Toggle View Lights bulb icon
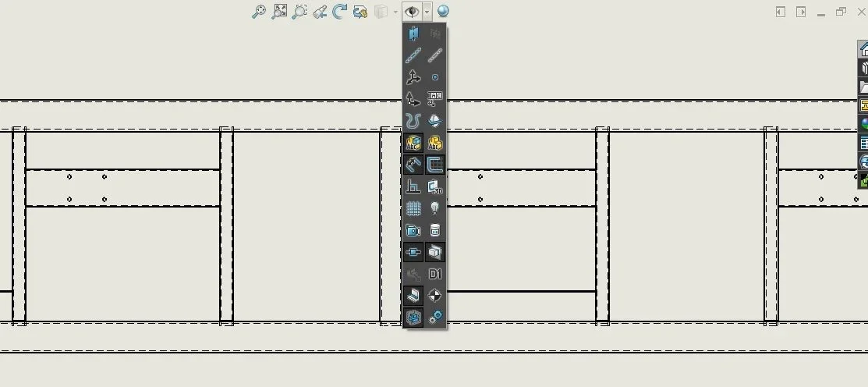The width and height of the screenshot is (868, 387). 435,208
